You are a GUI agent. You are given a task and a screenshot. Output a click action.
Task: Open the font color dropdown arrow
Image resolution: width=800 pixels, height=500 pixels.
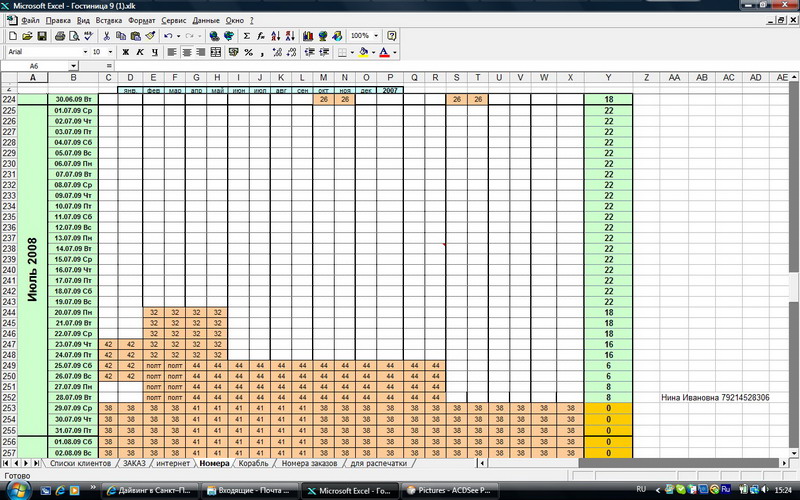(394, 52)
